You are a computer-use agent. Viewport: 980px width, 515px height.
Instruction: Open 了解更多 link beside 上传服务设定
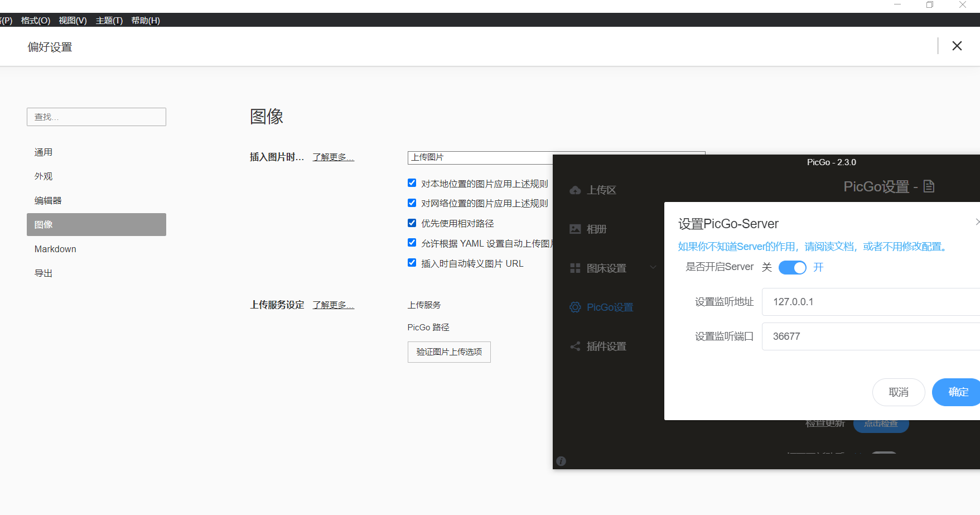pyautogui.click(x=333, y=305)
